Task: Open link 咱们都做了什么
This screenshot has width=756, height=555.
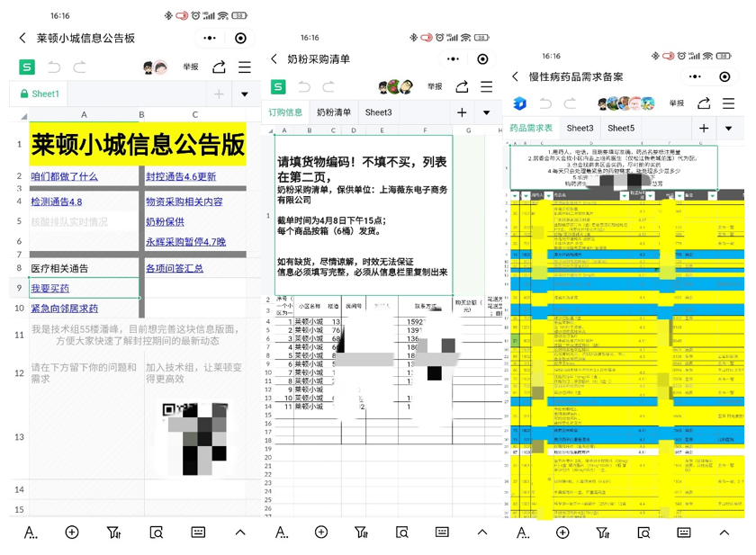Action: tap(64, 176)
